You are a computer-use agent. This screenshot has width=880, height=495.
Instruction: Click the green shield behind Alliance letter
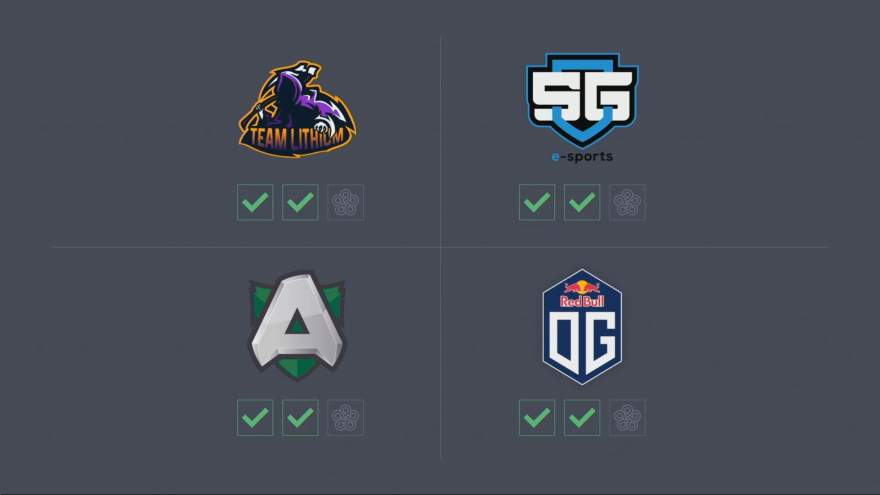point(297,368)
